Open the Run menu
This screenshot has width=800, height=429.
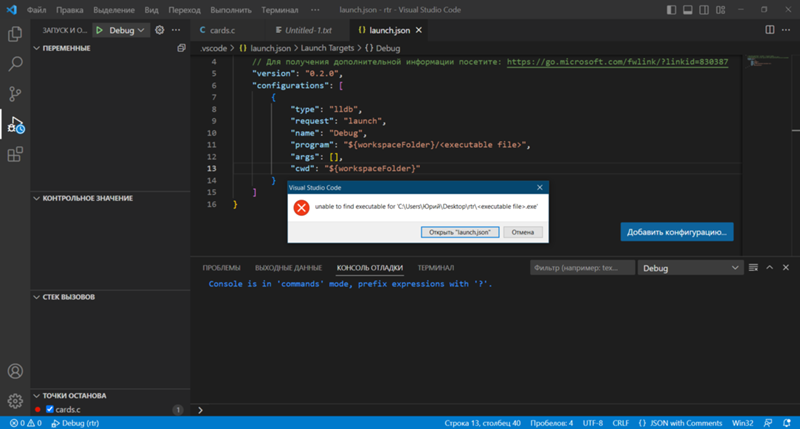pyautogui.click(x=231, y=10)
